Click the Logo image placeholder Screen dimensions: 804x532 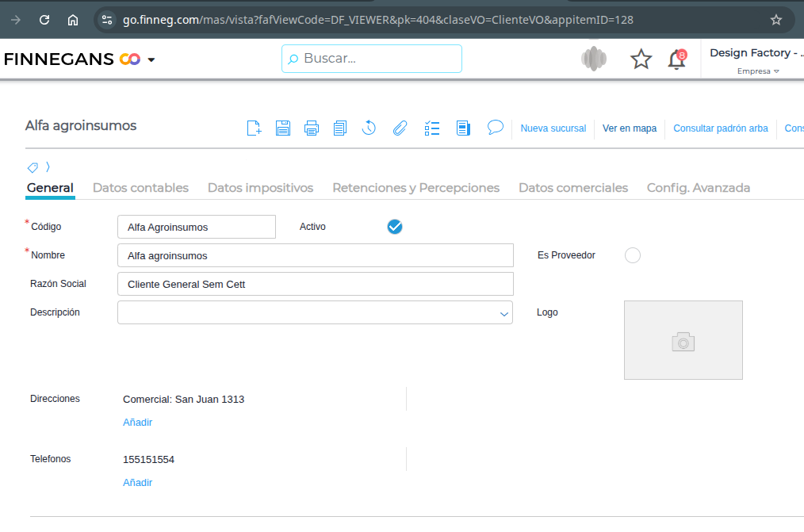tap(683, 340)
